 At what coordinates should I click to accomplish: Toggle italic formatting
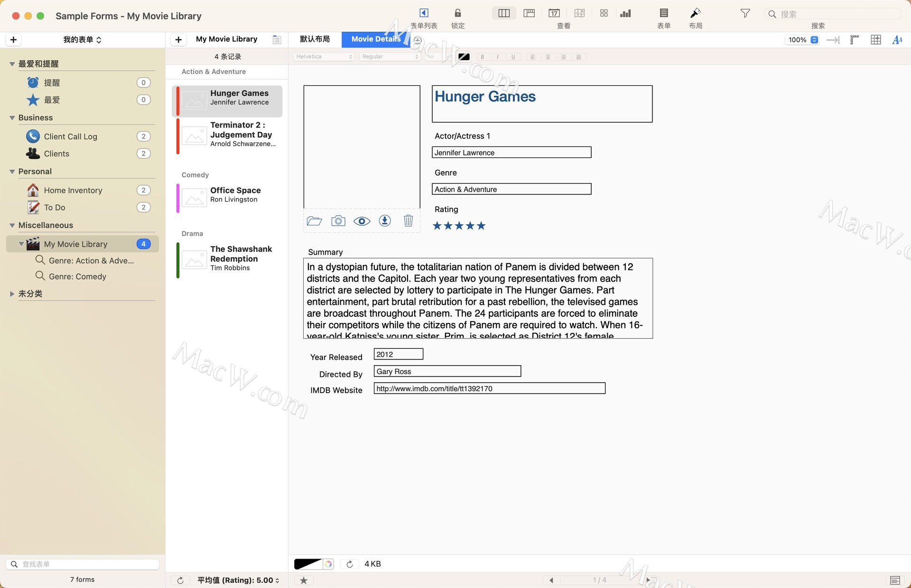point(498,56)
